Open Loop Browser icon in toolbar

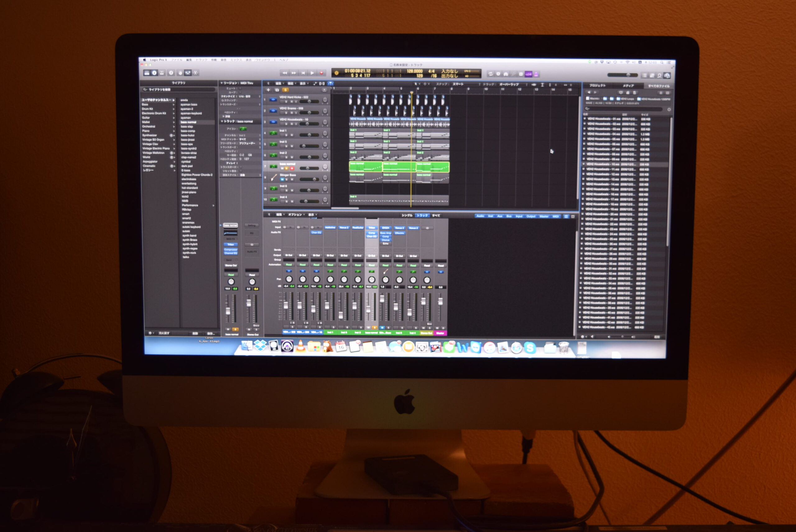click(x=659, y=76)
